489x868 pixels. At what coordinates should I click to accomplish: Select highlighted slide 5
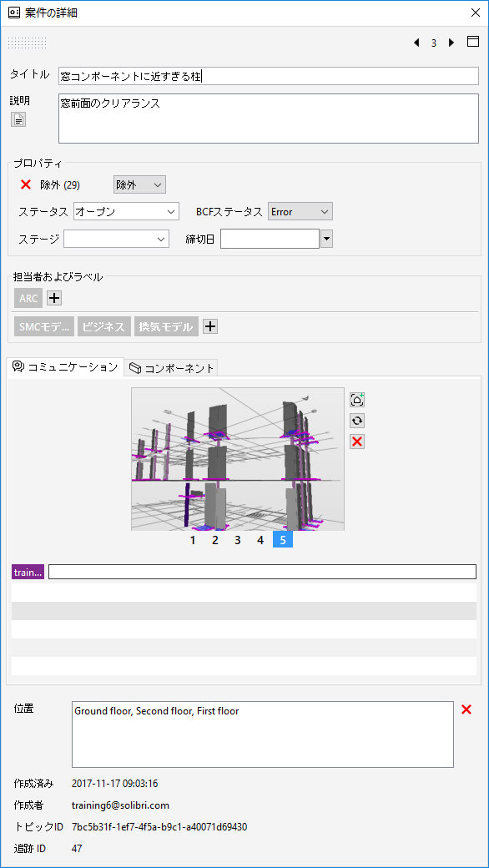tap(283, 540)
